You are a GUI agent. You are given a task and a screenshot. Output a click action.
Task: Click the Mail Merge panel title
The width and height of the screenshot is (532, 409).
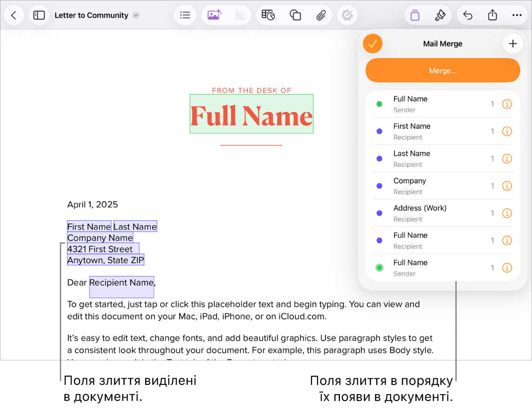442,44
